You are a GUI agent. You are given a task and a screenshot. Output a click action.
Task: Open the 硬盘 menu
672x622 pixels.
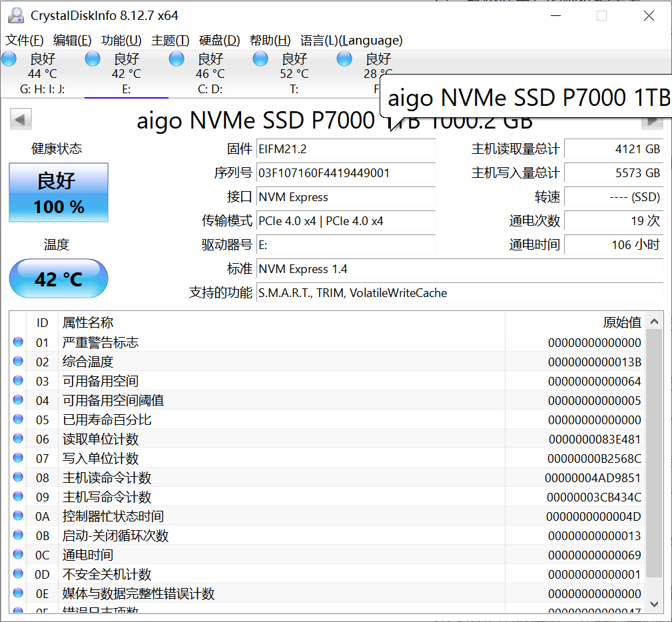(219, 40)
